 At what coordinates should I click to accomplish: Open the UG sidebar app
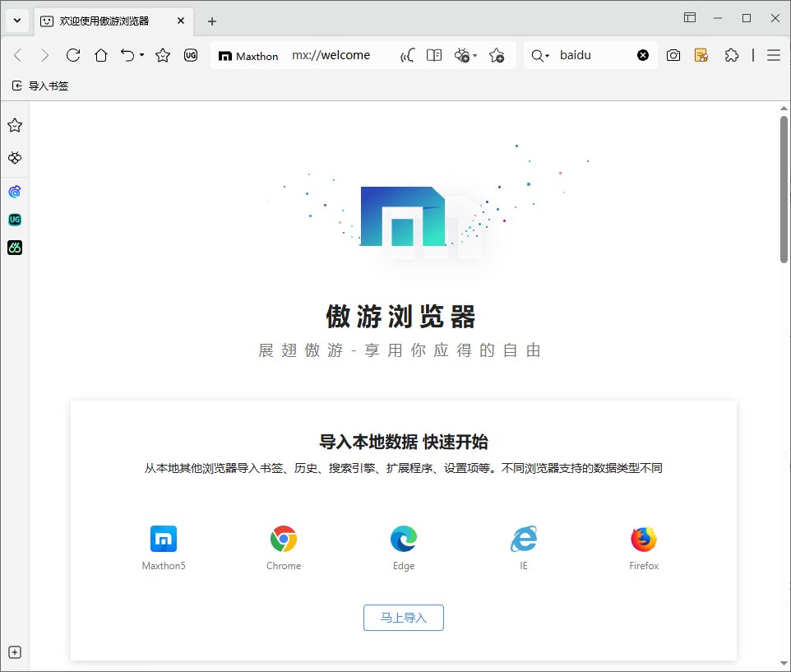pos(15,220)
